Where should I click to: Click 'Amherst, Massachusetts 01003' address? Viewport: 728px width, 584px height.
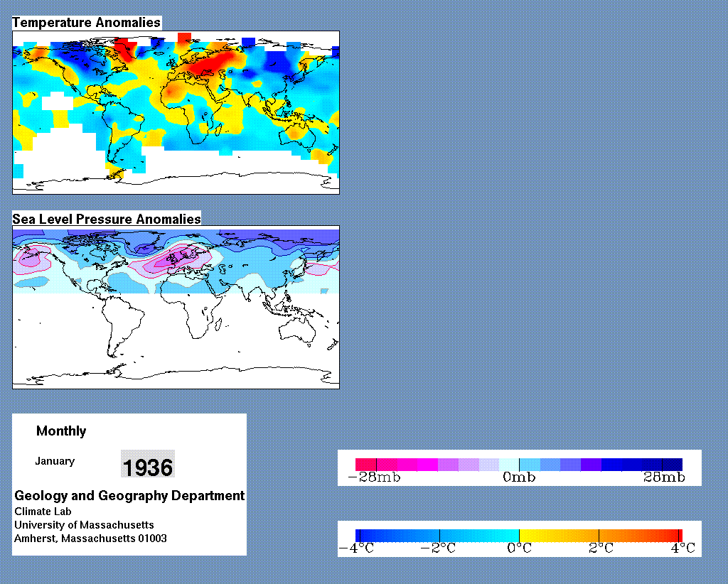coord(90,539)
